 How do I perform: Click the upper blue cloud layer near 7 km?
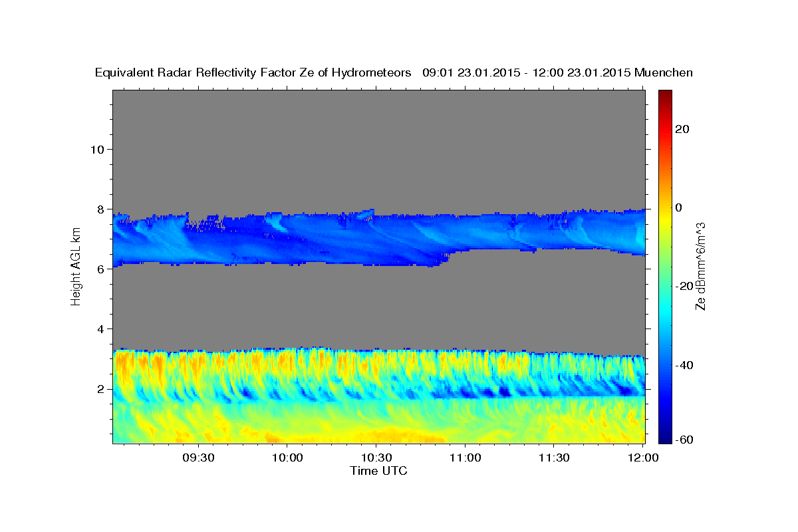click(378, 237)
